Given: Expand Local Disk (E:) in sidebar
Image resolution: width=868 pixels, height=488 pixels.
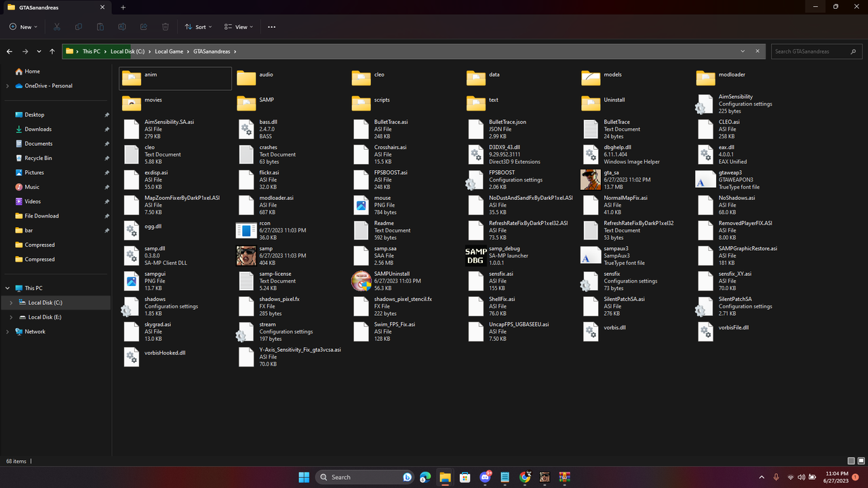Looking at the screenshot, I should [x=11, y=317].
